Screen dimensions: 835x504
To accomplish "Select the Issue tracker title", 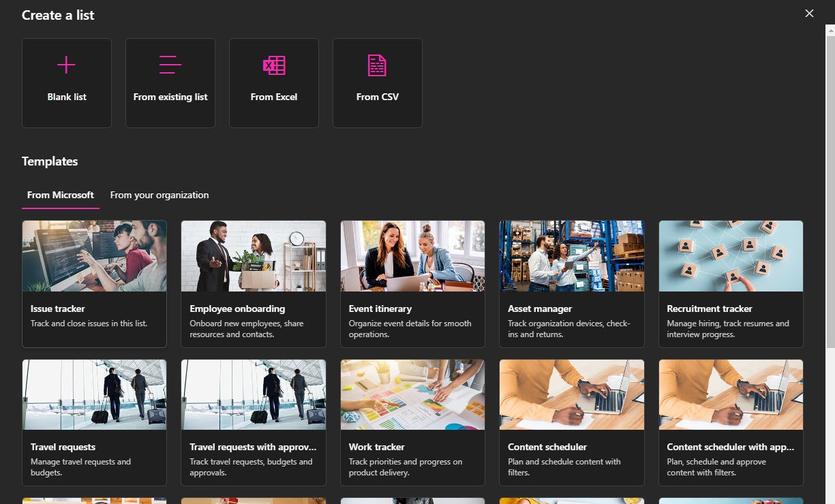I will pyautogui.click(x=58, y=309).
